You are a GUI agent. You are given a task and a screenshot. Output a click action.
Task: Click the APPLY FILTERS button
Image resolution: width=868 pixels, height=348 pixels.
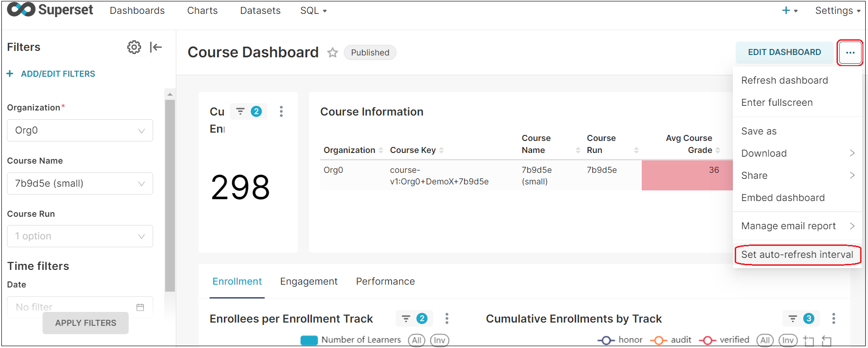[86, 323]
